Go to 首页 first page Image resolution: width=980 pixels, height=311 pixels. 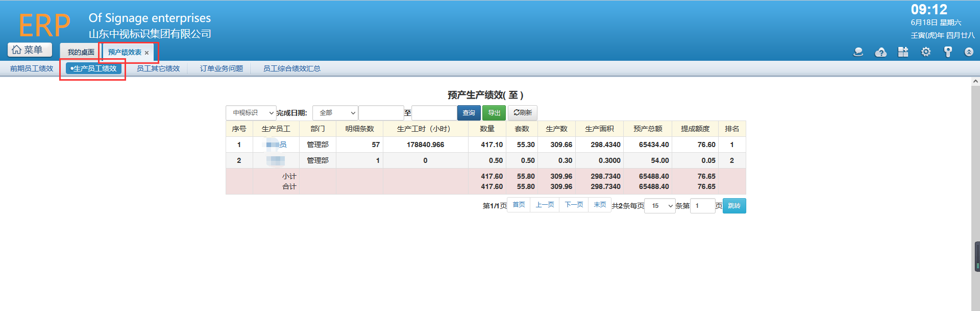click(519, 205)
